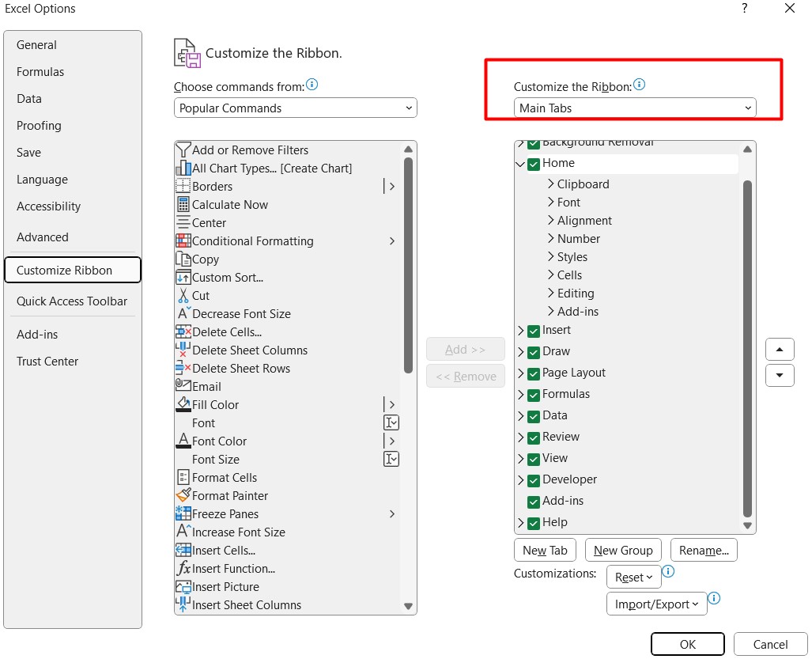This screenshot has width=812, height=659.
Task: Click the Borders command icon
Action: [x=183, y=186]
